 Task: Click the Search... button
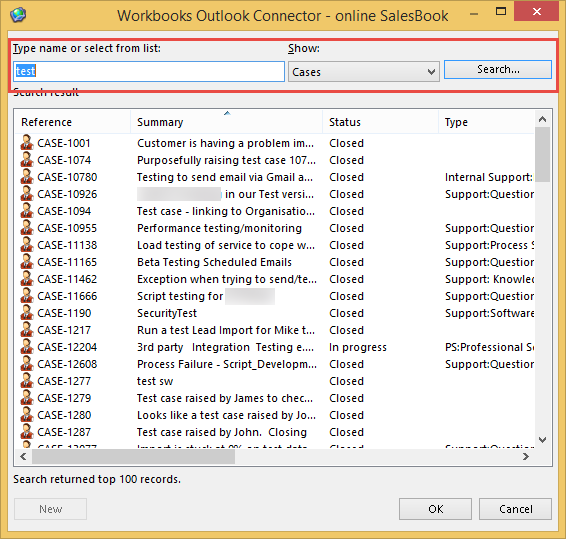[x=498, y=69]
